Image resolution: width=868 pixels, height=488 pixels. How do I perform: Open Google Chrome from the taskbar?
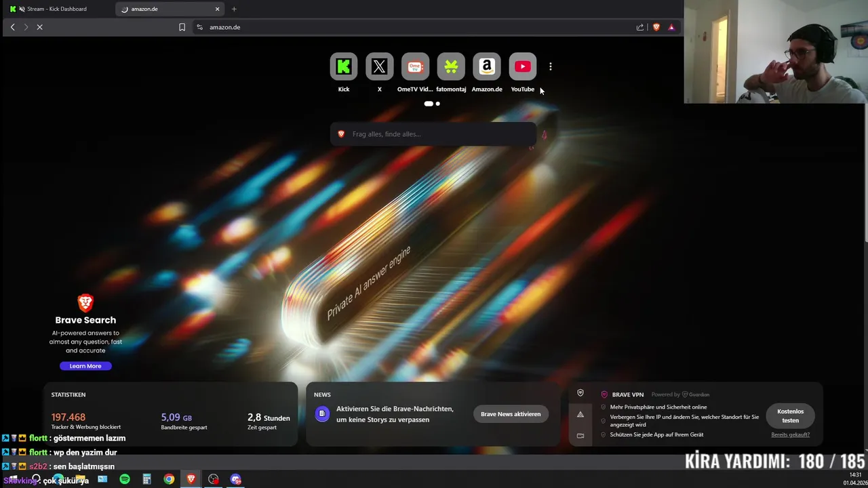[x=169, y=479]
